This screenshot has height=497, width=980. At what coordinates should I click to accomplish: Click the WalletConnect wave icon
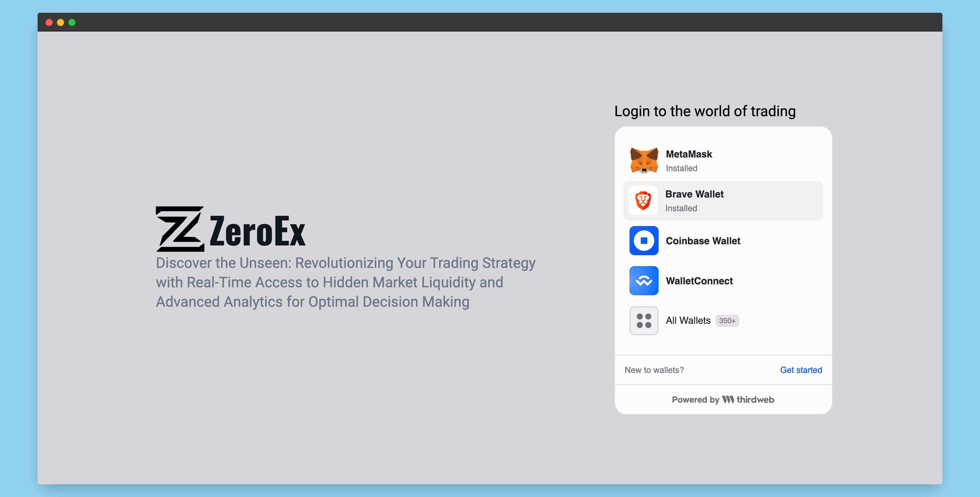[644, 280]
